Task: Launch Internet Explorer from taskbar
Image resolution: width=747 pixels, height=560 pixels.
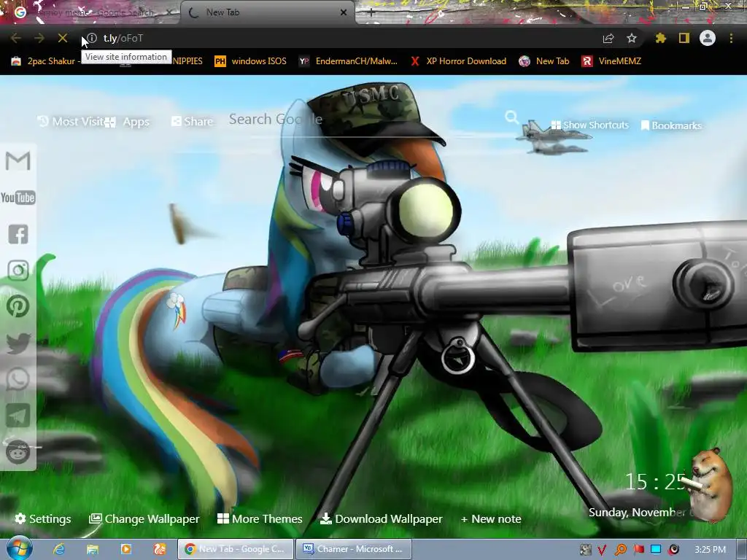Action: click(60, 549)
